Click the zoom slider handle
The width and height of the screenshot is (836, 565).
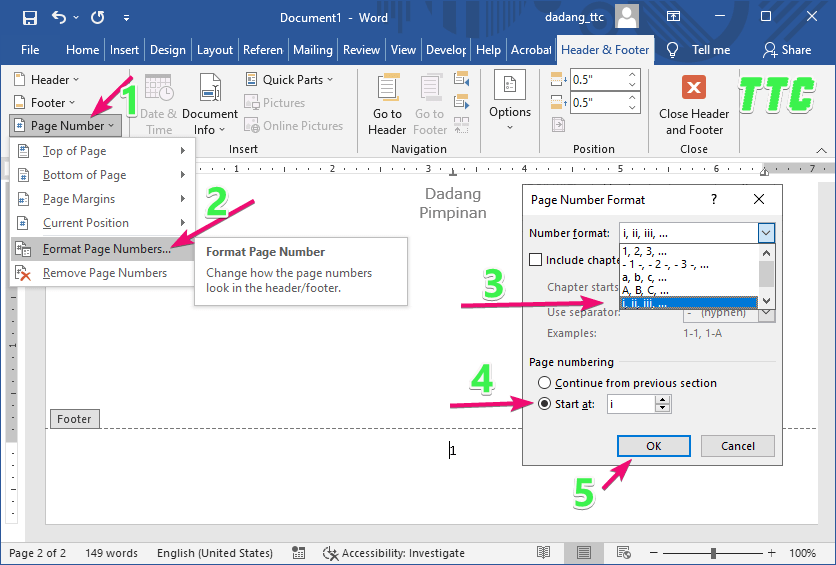coord(713,553)
